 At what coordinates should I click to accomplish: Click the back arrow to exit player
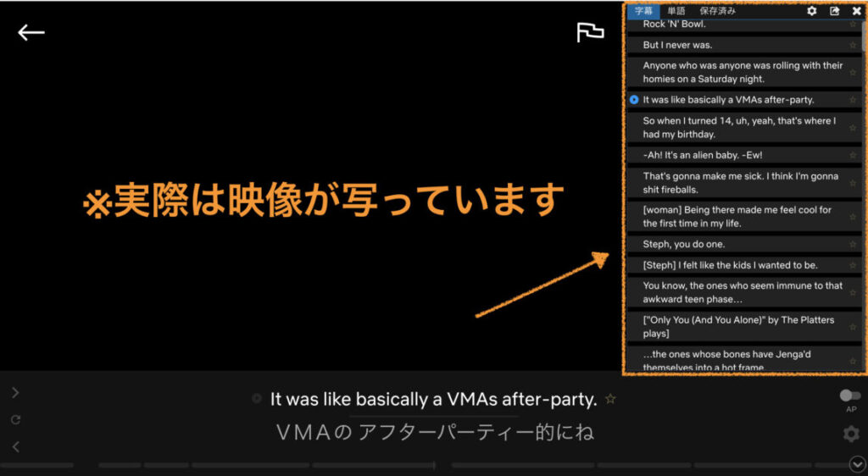[x=31, y=32]
